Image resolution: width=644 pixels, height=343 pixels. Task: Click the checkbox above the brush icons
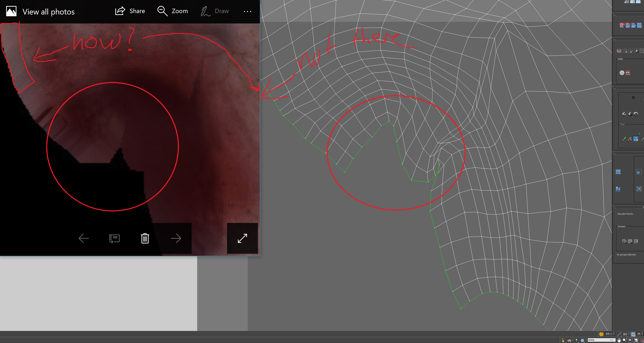tap(634, 98)
